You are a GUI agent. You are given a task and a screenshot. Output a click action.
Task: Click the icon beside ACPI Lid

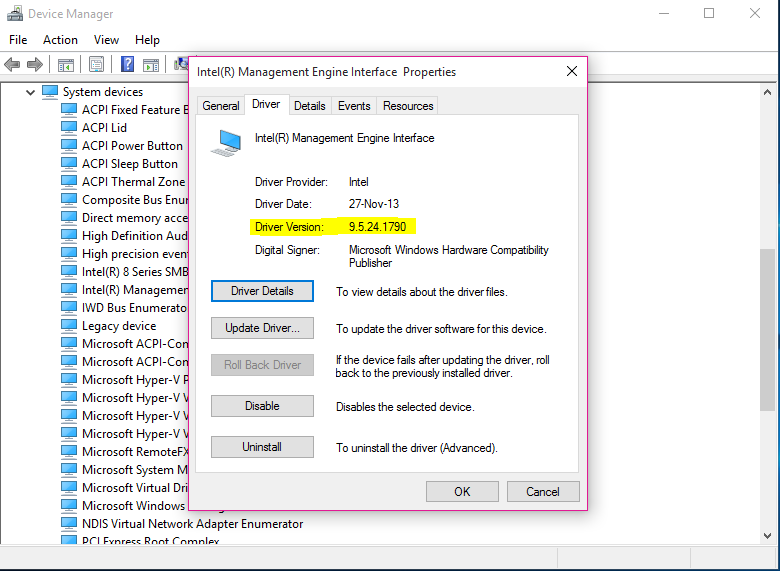pos(69,128)
